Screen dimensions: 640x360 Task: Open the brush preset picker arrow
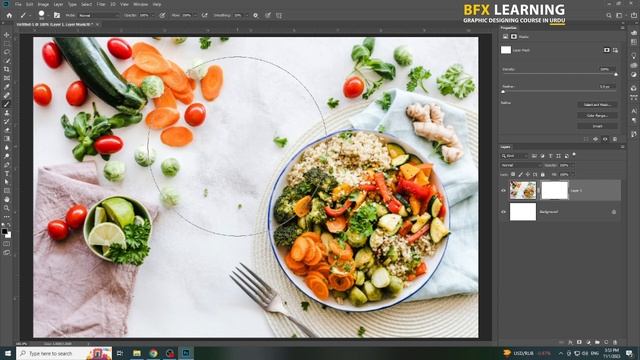(48, 15)
